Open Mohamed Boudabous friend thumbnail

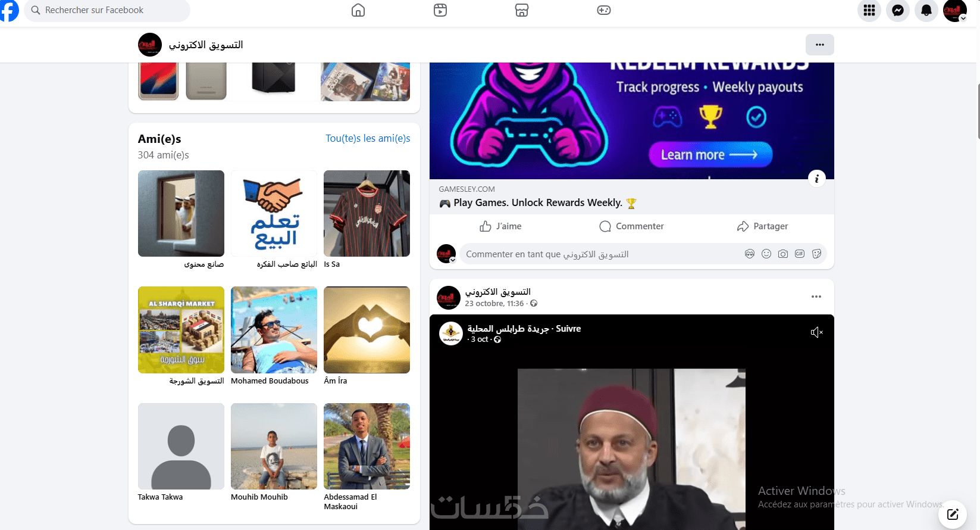click(x=274, y=330)
